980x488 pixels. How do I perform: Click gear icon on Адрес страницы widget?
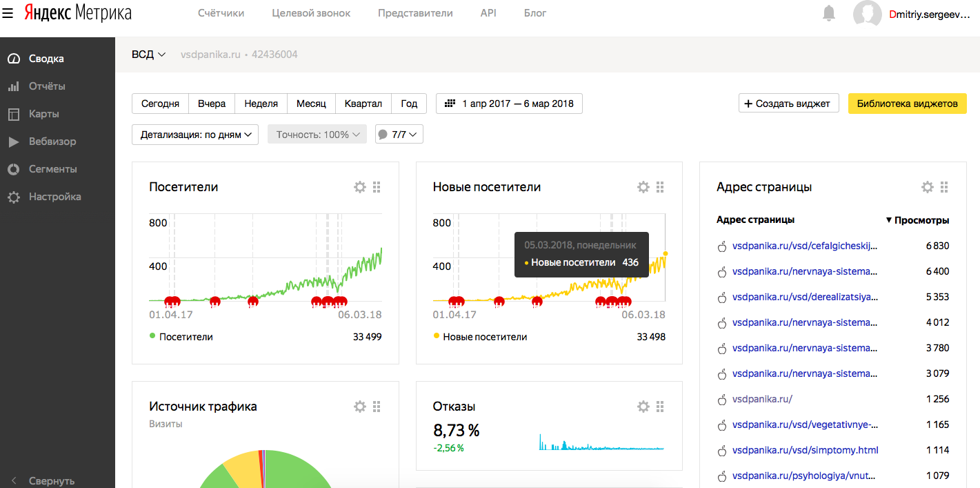[927, 187]
